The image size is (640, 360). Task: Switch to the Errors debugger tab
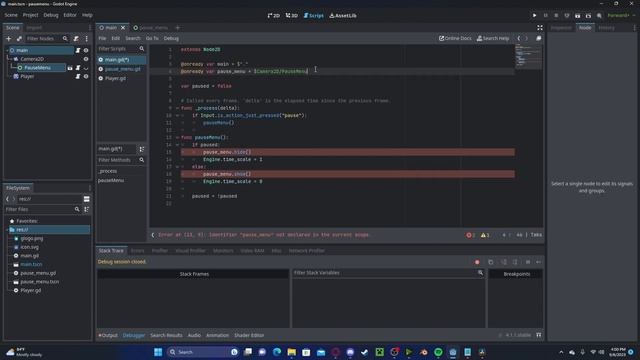click(138, 251)
